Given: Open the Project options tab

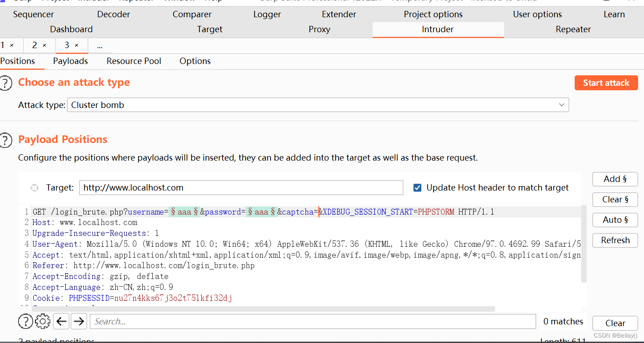Looking at the screenshot, I should pos(433,14).
